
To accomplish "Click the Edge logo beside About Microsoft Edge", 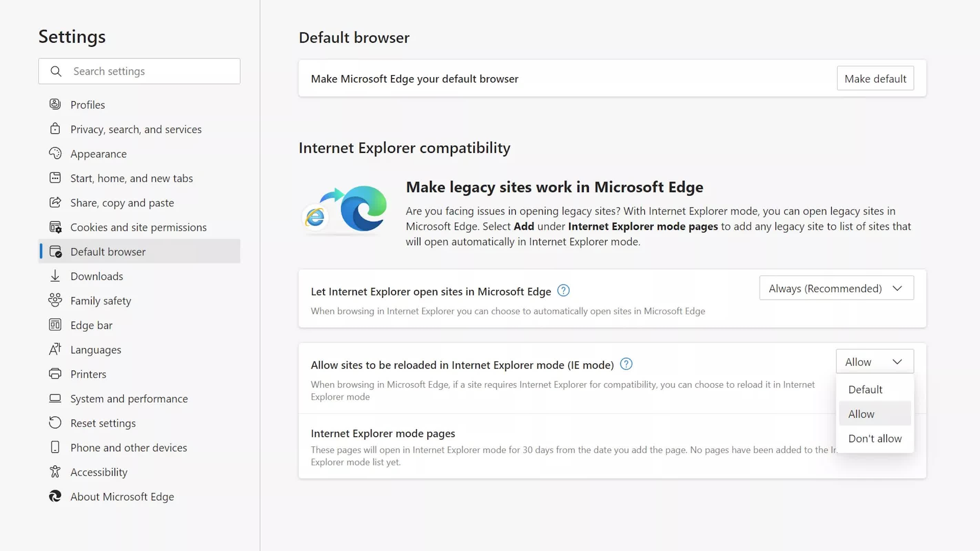I will [55, 496].
